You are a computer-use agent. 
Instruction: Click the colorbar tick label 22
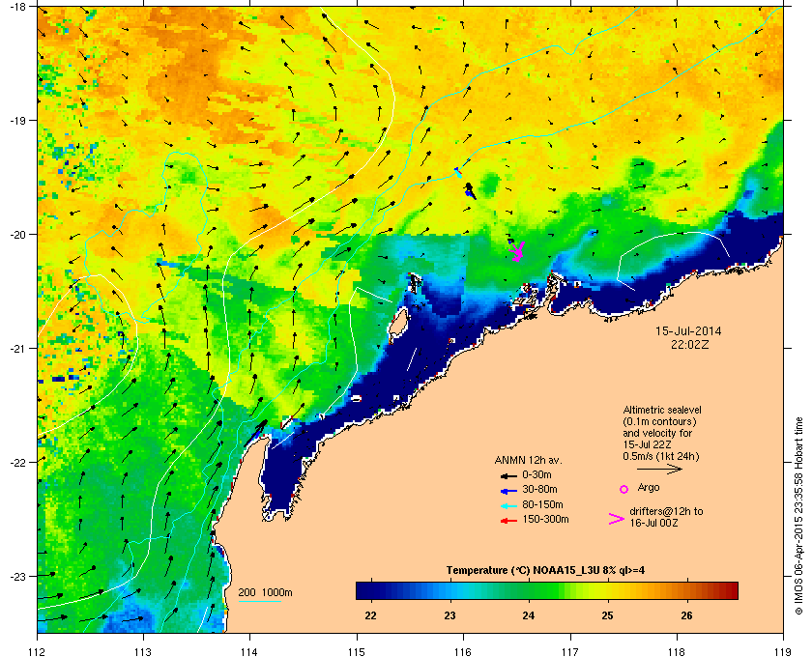pyautogui.click(x=371, y=615)
